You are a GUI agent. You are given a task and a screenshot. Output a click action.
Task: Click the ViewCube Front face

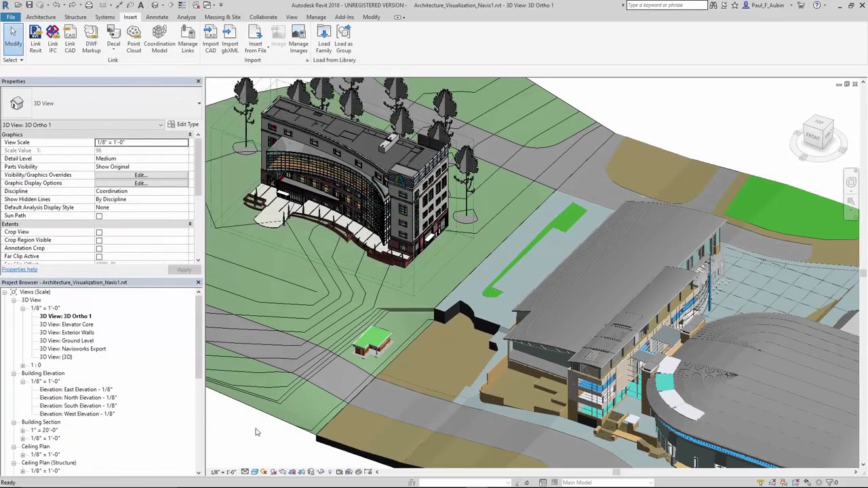[x=813, y=136]
